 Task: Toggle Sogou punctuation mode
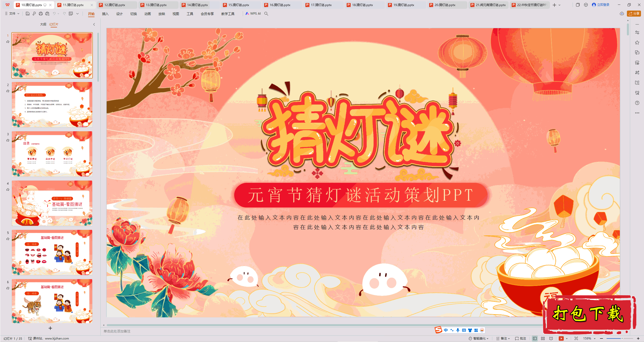point(452,330)
